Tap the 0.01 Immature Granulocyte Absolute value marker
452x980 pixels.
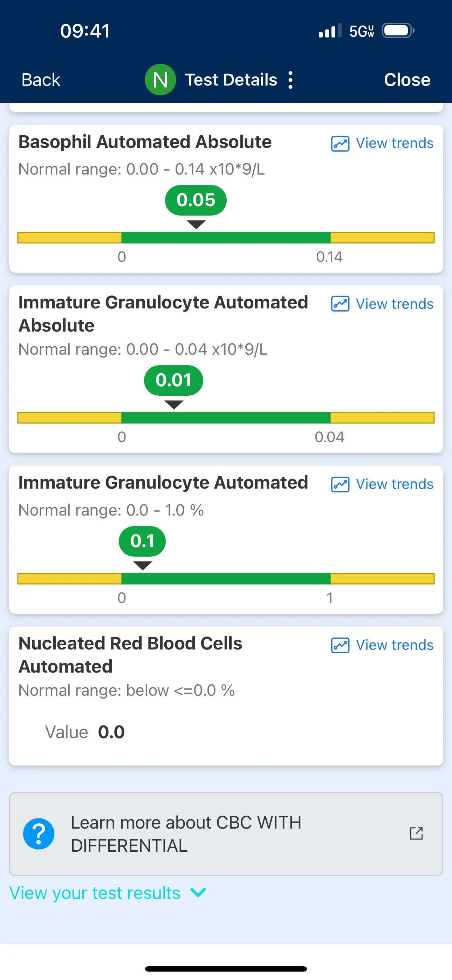click(173, 380)
